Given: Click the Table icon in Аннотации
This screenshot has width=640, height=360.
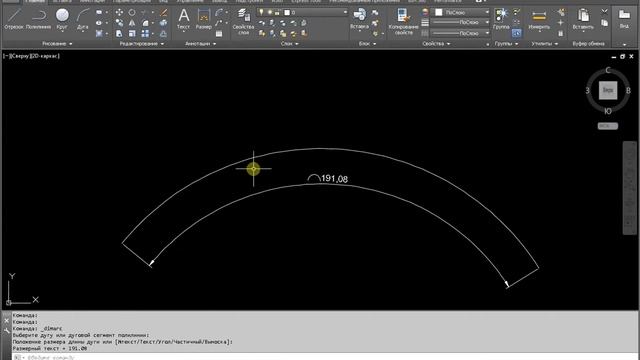Looking at the screenshot, I should click(x=219, y=34).
